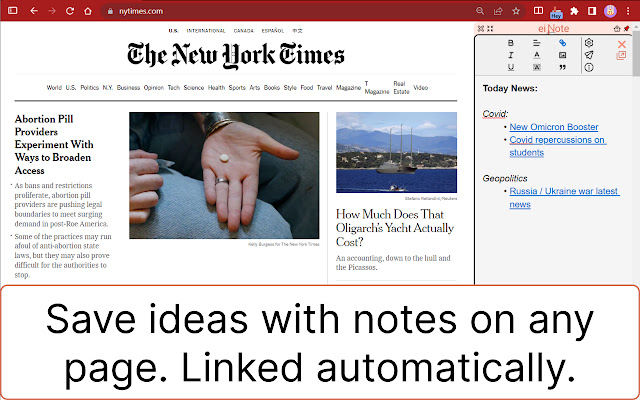Share this page from the address bar

[498, 11]
